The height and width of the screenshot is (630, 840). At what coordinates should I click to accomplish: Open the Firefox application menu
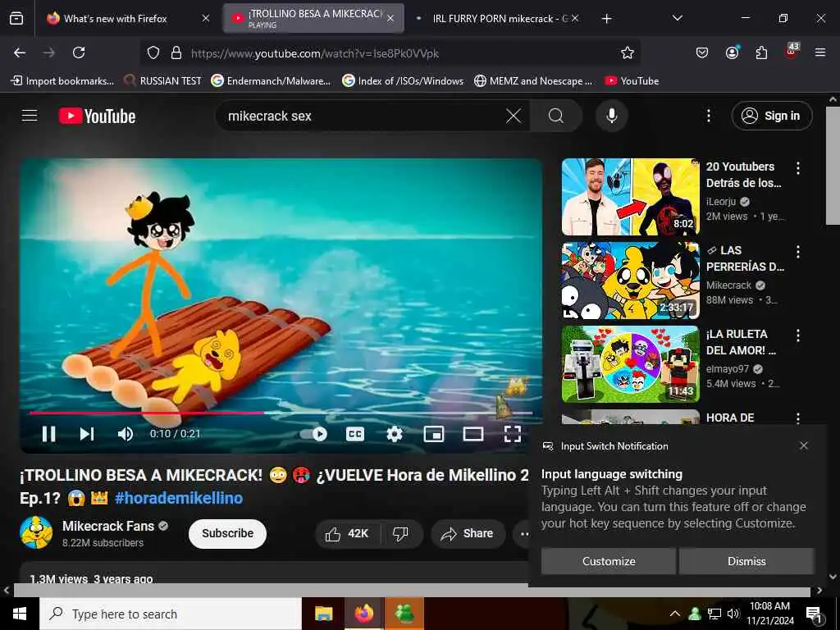click(x=819, y=52)
